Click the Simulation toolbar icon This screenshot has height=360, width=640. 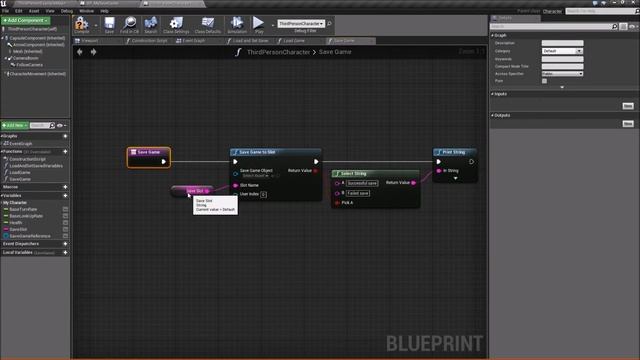(237, 23)
